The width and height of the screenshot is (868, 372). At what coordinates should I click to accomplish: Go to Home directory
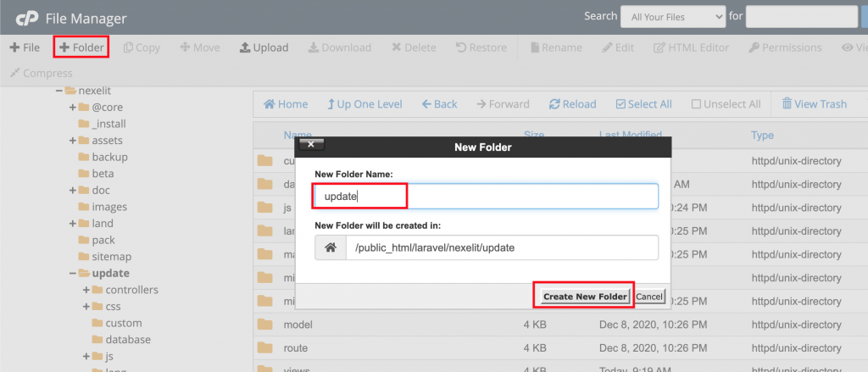[286, 104]
